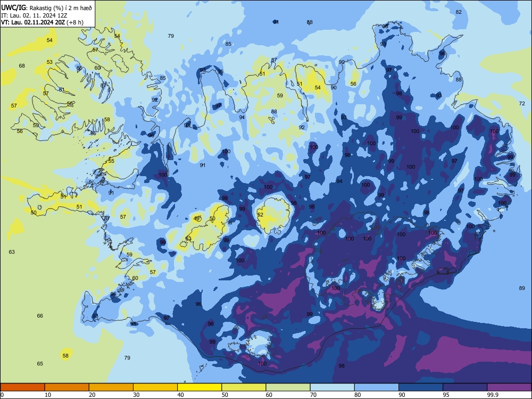The height and width of the screenshot is (399, 532).
Task: Click the humidity value '55' in the western yellow patch
Action: coord(111,161)
